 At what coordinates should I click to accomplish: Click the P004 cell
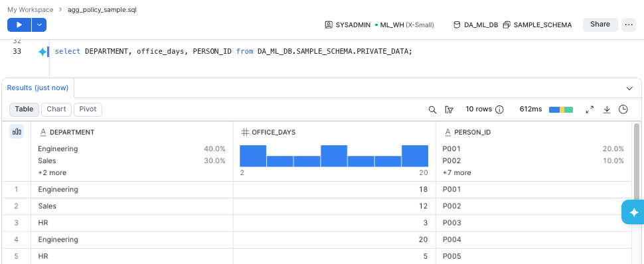[x=533, y=239]
